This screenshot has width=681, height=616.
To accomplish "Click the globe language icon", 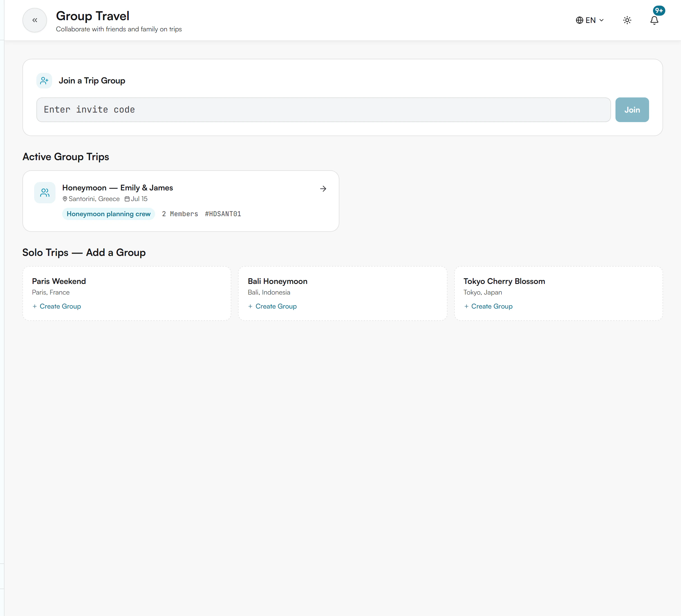I will [x=579, y=20].
